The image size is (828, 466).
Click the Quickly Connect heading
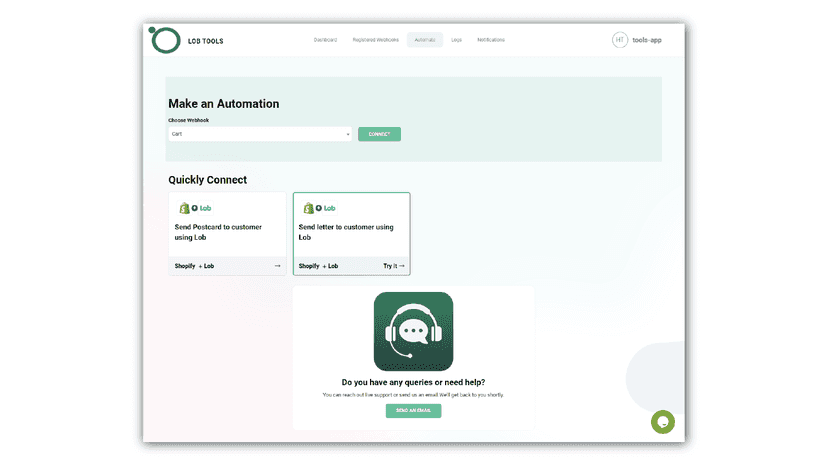(208, 180)
